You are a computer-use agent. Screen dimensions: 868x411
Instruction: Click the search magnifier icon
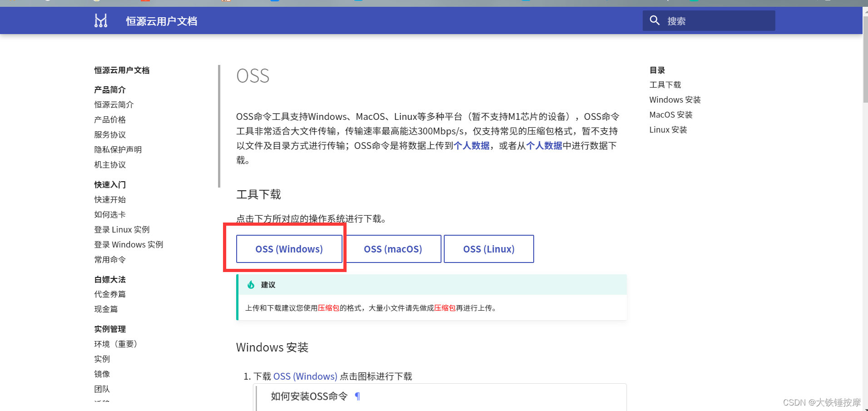click(x=655, y=20)
